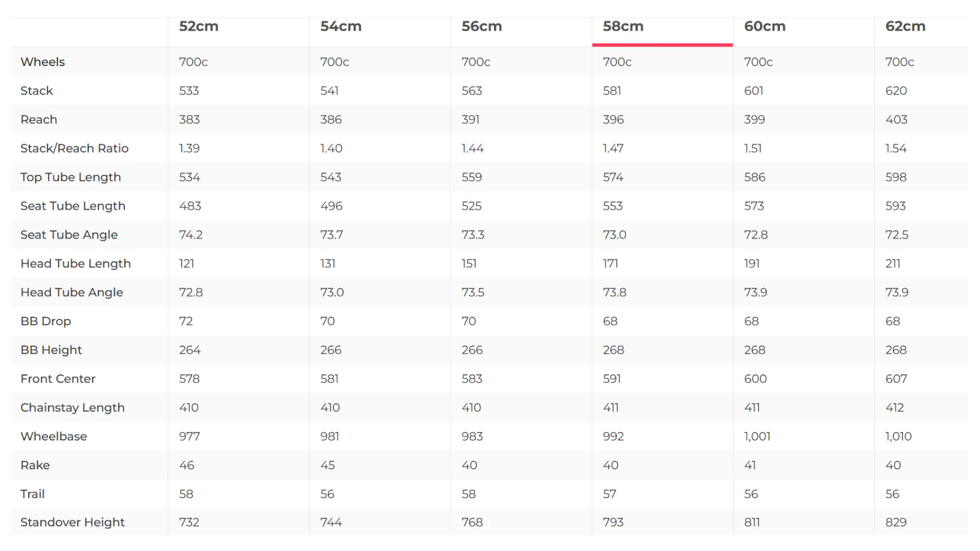The width and height of the screenshot is (980, 551).
Task: Click the highlighted 58cm size header
Action: coord(623,26)
